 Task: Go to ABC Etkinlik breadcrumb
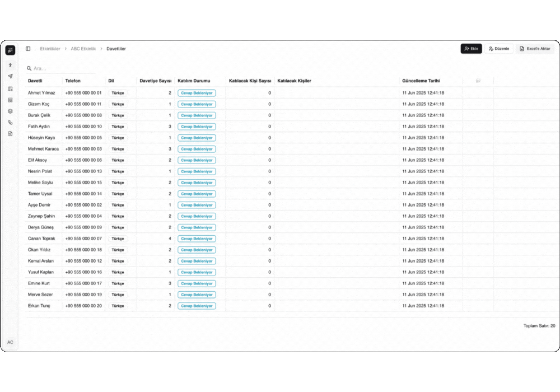83,49
